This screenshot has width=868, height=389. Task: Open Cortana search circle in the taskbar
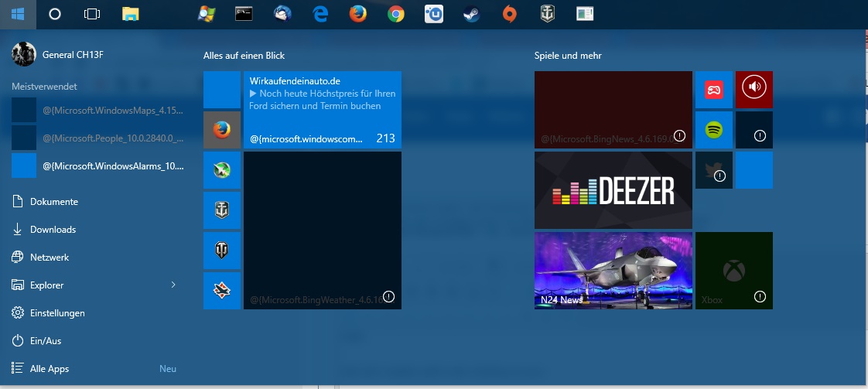tap(55, 15)
